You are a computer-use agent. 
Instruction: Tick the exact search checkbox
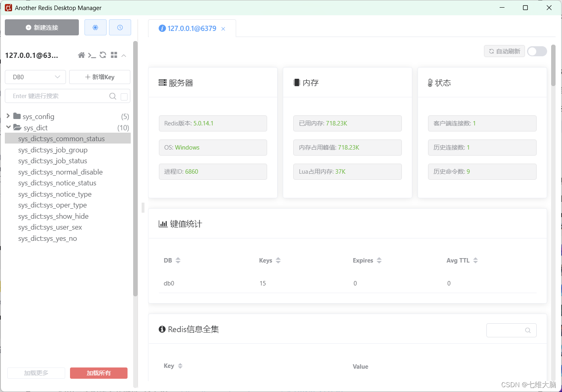pos(124,96)
